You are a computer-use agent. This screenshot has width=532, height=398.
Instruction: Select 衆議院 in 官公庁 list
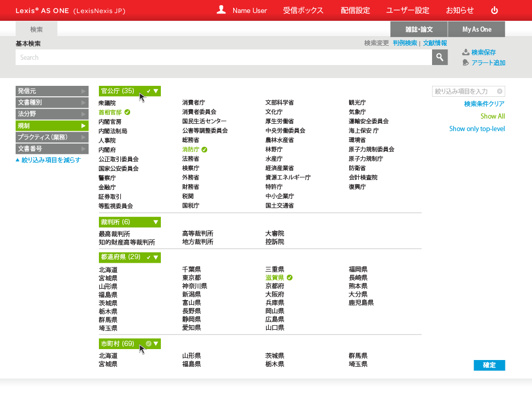107,103
